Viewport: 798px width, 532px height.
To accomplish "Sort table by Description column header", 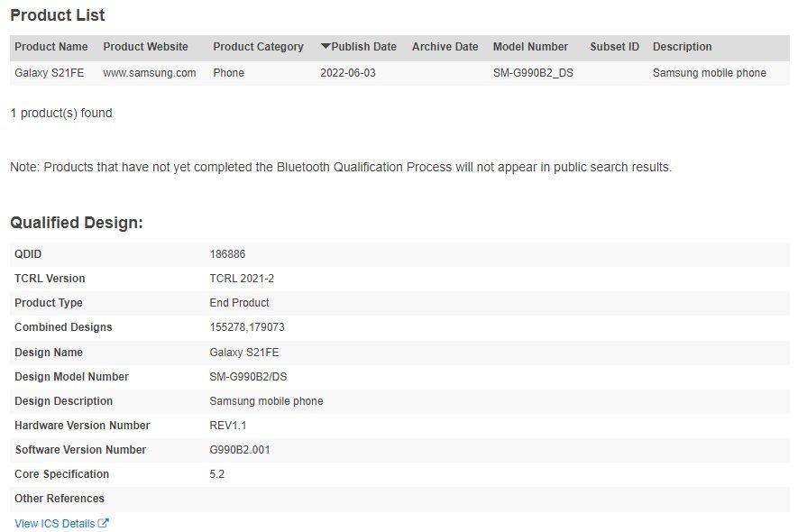I will (682, 47).
